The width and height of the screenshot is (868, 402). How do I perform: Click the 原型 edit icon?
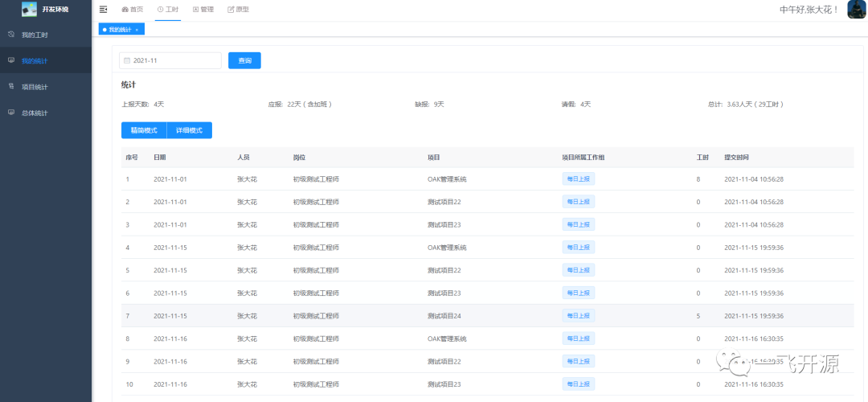(x=231, y=10)
